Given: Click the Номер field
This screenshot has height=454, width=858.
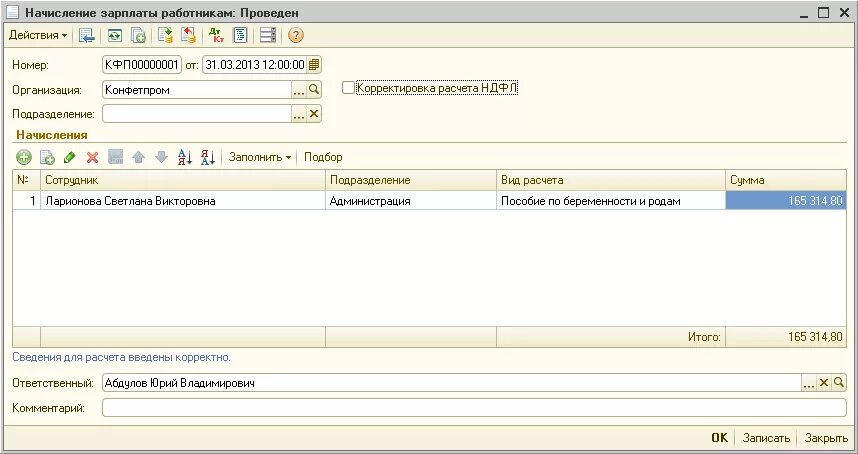Looking at the screenshot, I should tap(142, 65).
